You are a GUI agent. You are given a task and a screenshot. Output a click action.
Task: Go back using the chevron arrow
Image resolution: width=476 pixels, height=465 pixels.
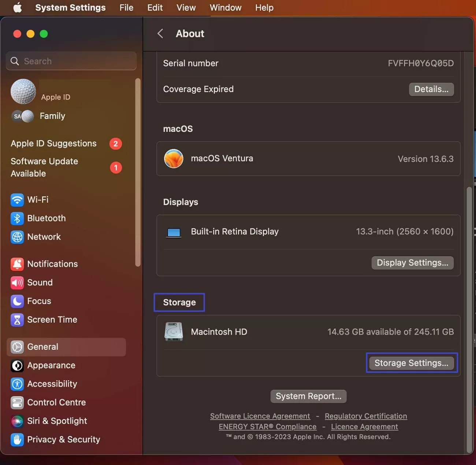[160, 33]
